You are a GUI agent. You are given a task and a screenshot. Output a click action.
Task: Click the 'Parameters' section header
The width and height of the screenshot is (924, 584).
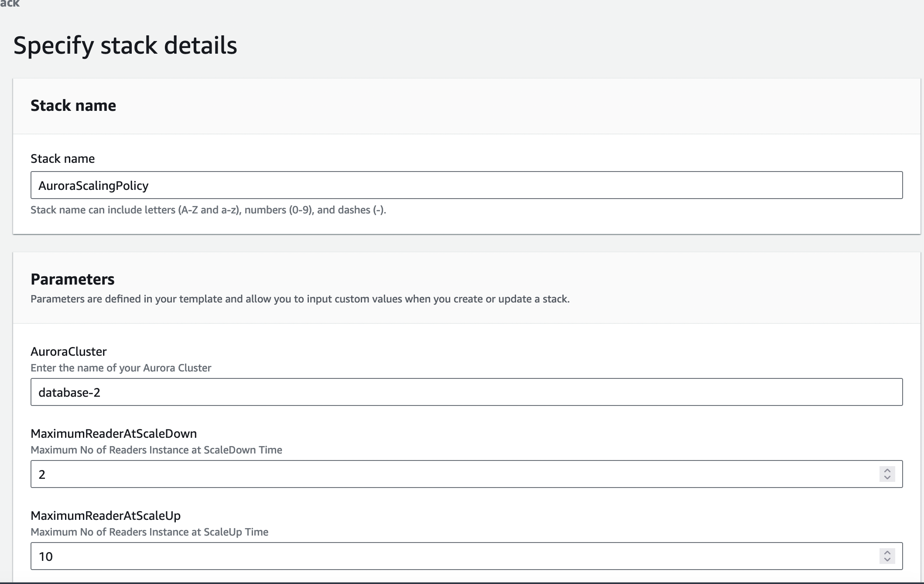click(x=72, y=279)
